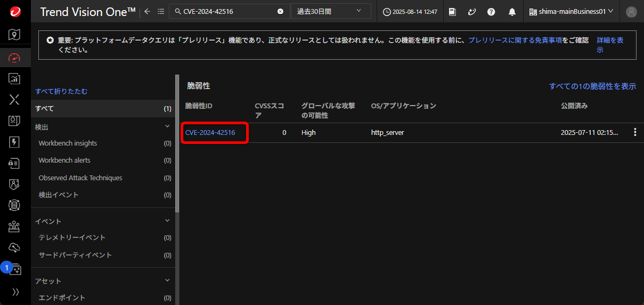644x305 pixels.
Task: Open the プレリリースに関する免責事項 link
Action: (x=515, y=40)
